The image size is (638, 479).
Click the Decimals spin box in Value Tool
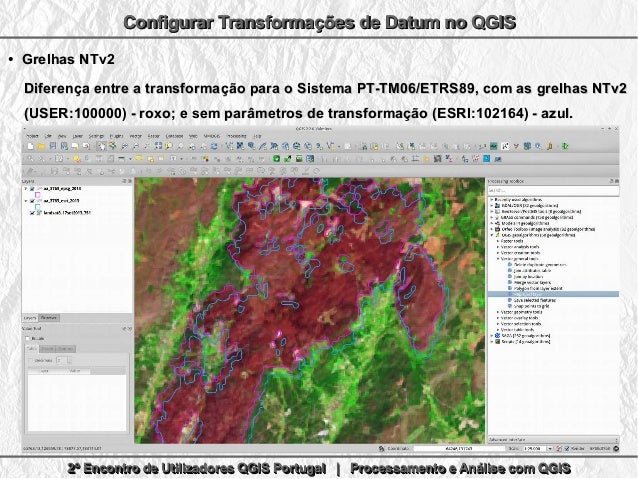coord(63,361)
